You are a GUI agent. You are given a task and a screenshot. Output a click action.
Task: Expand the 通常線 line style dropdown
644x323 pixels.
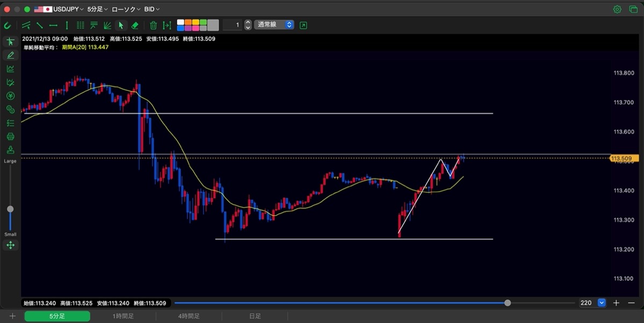(x=274, y=25)
